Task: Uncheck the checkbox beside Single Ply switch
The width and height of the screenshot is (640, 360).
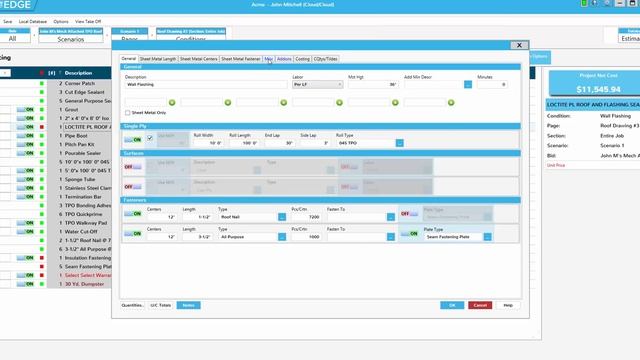Action: tap(150, 138)
